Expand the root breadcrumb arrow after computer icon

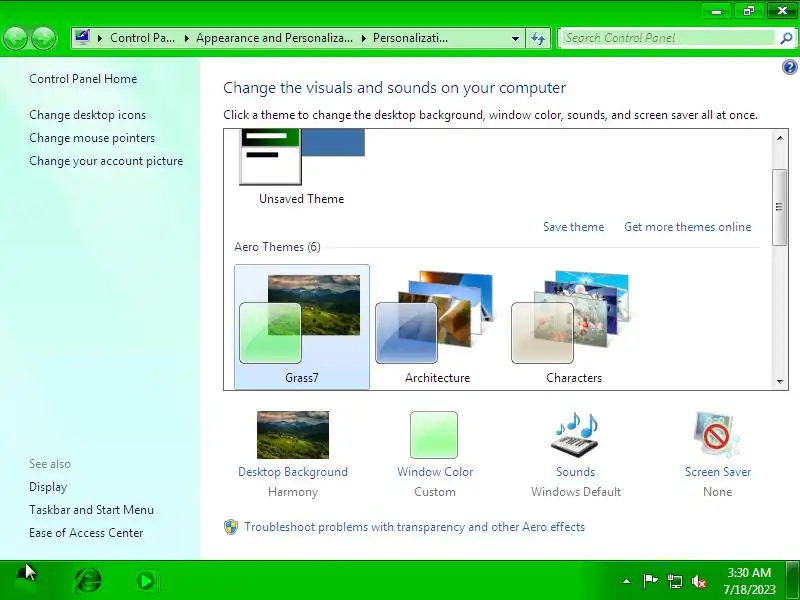pyautogui.click(x=99, y=38)
